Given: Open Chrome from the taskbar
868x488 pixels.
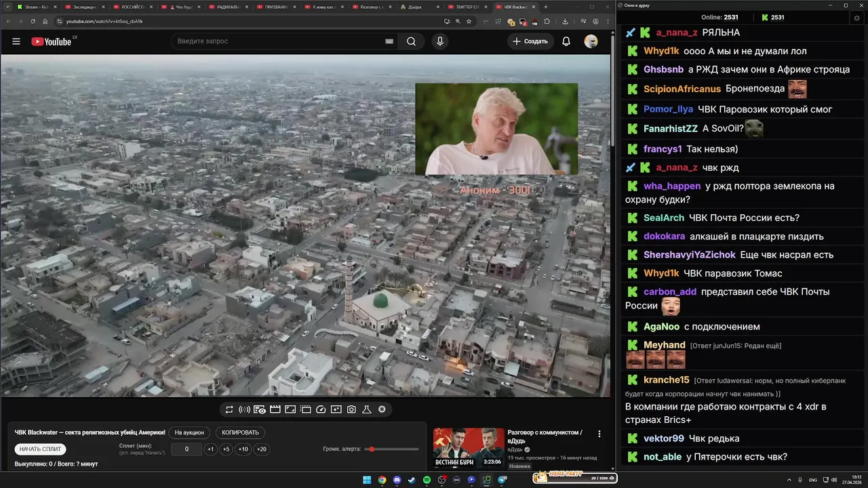Looking at the screenshot, I should pos(382,480).
